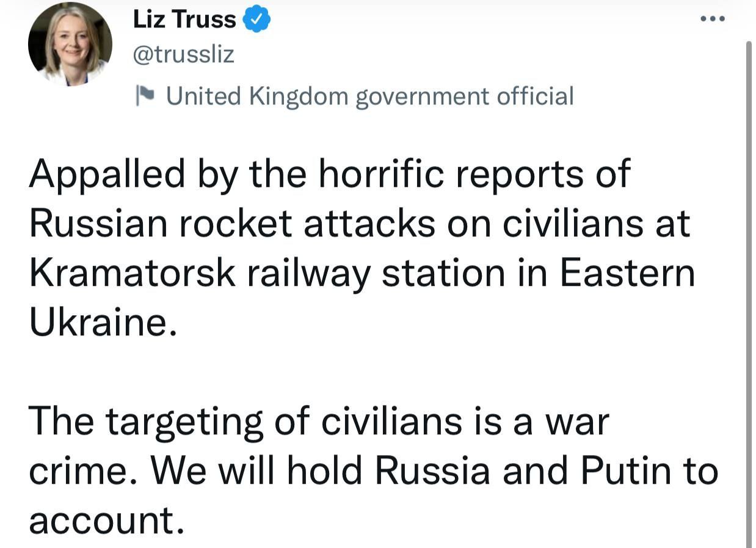Click the word Kramatorsk in the tweet

[x=132, y=273]
